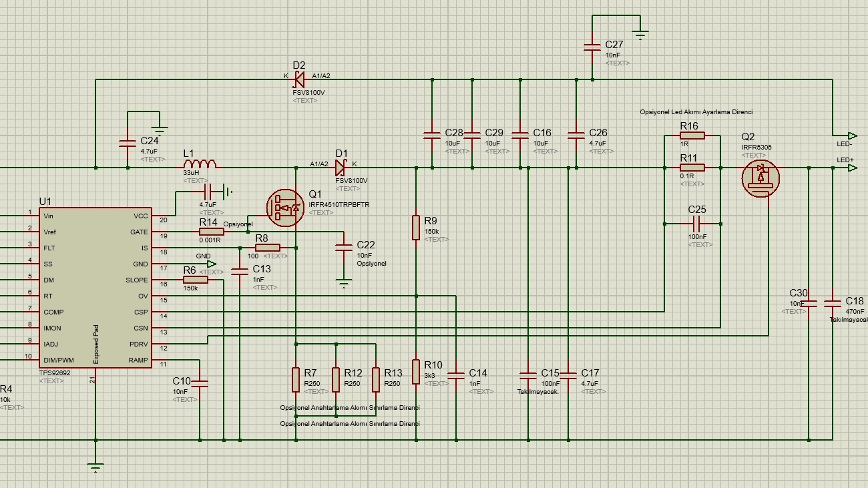
Task: Select the C25 capacitor symbol
Action: pyautogui.click(x=696, y=224)
